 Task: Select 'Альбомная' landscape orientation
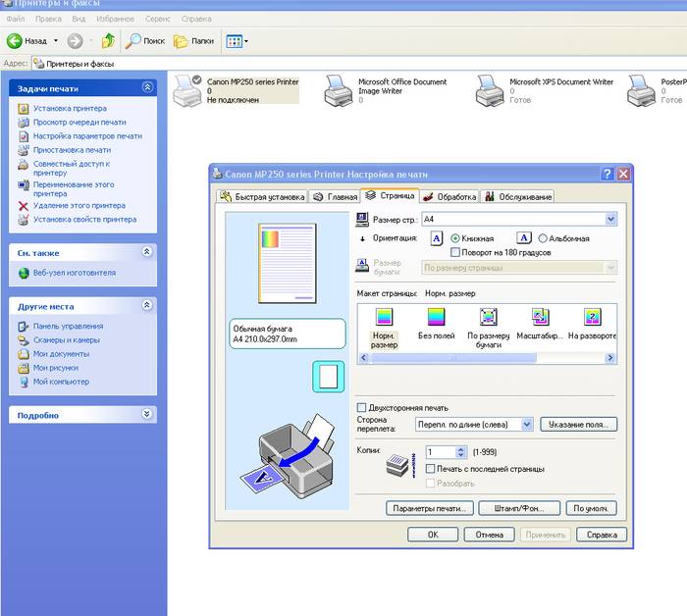pos(543,238)
